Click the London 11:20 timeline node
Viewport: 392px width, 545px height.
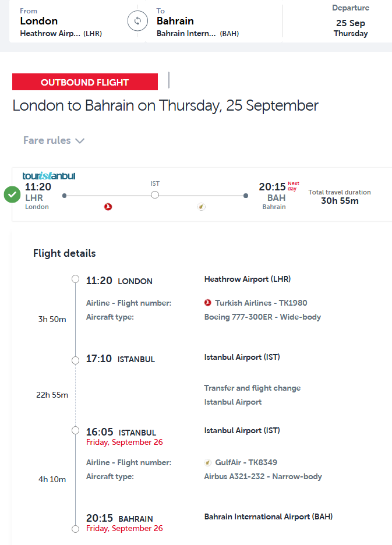pyautogui.click(x=75, y=279)
